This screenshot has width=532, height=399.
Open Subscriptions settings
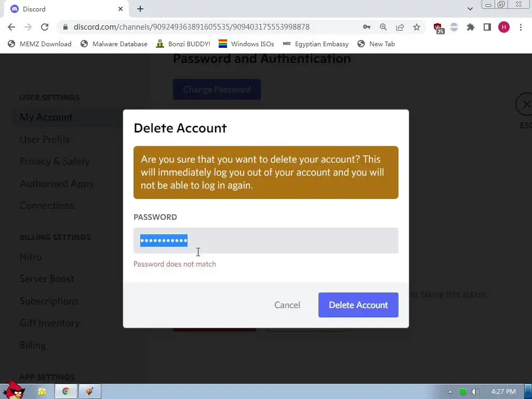tap(49, 301)
